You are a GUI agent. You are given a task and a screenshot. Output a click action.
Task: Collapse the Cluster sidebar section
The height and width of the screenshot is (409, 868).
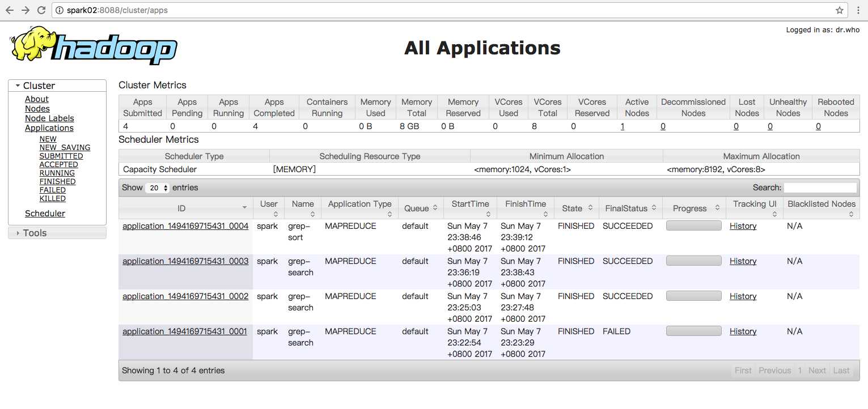tap(57, 86)
